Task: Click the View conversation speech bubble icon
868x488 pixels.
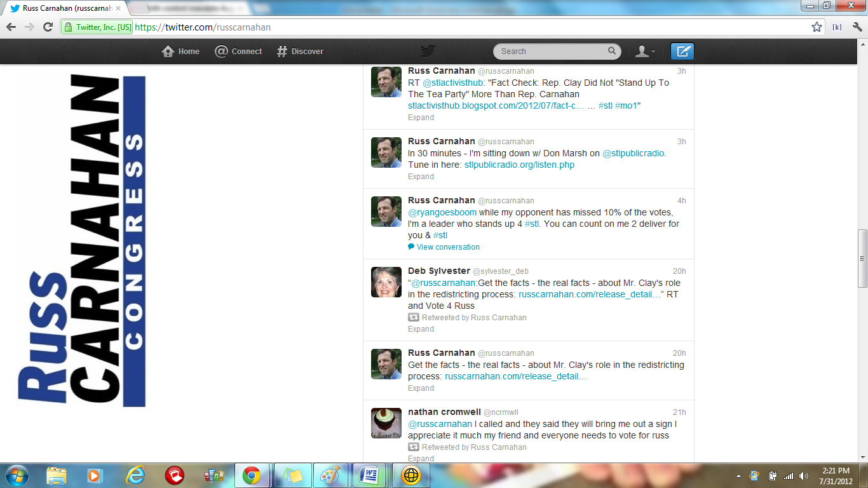Action: click(411, 247)
